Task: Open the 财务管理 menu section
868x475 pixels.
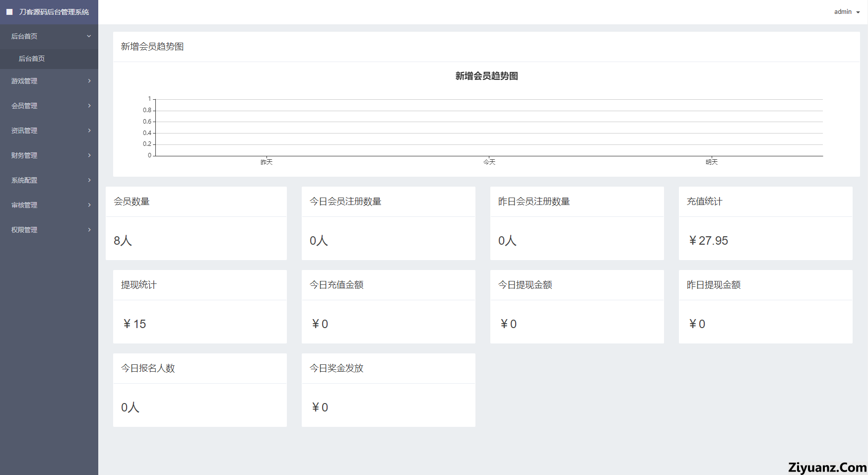Action: tap(24, 155)
